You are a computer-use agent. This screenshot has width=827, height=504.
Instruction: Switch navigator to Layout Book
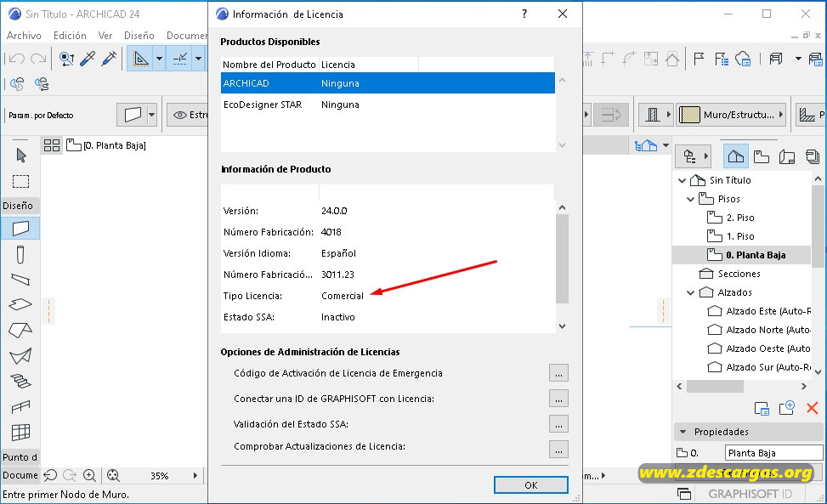[x=787, y=156]
